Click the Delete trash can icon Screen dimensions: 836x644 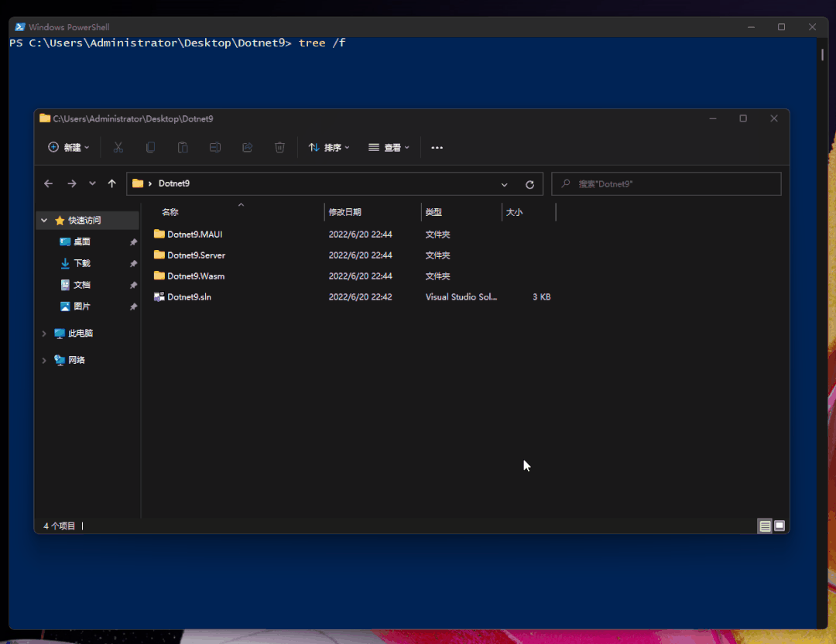[279, 147]
